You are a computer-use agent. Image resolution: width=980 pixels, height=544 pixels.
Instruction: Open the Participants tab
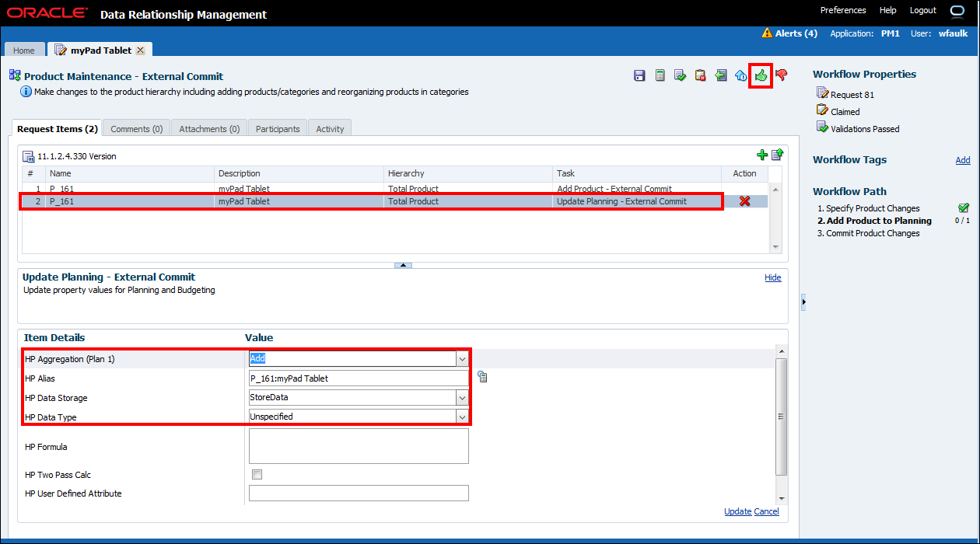click(x=278, y=129)
